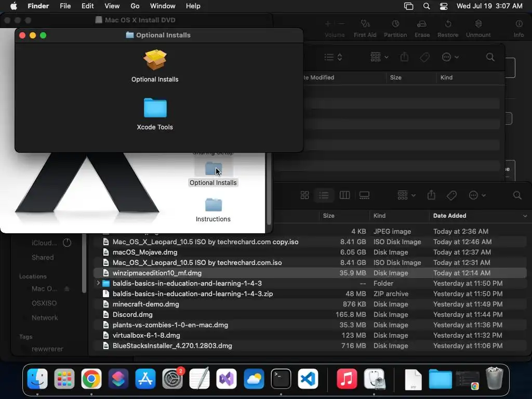Open Spotlight search in menu bar
Screen dimensions: 532x399
pyautogui.click(x=427, y=6)
